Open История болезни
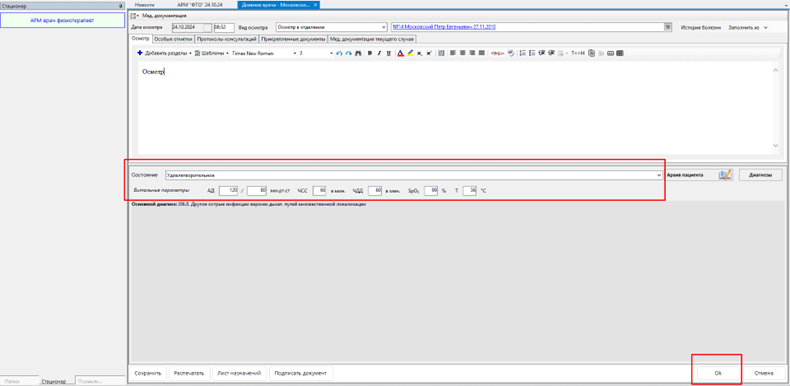Viewport: 790px width, 386px height. [700, 27]
